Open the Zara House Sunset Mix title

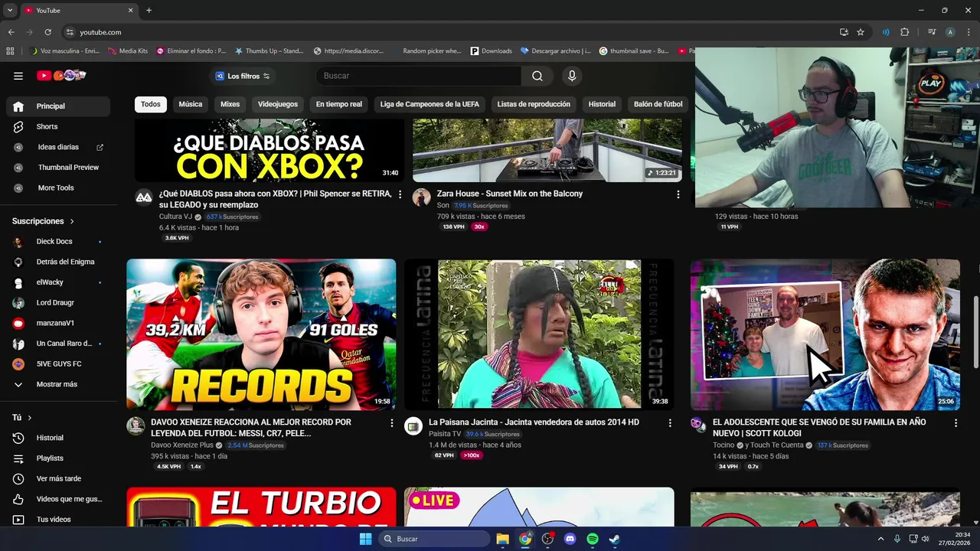(x=510, y=194)
